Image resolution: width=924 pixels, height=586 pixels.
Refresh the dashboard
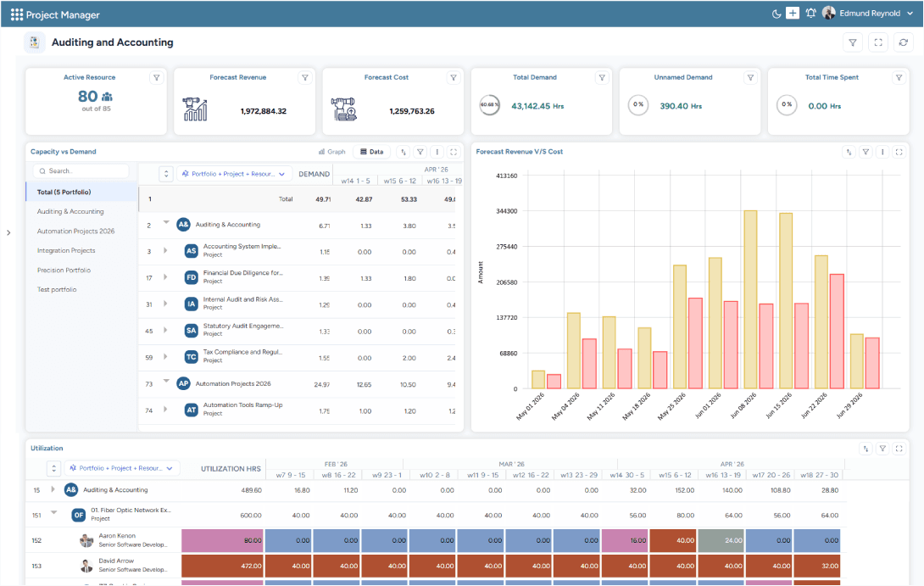[904, 42]
